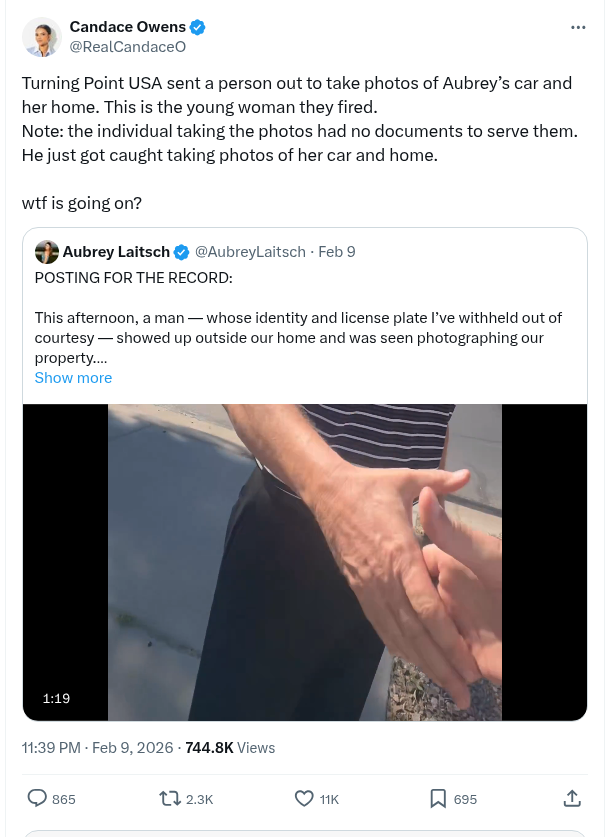
Task: Click the Feb 9 quoted post date
Action: 337,252
